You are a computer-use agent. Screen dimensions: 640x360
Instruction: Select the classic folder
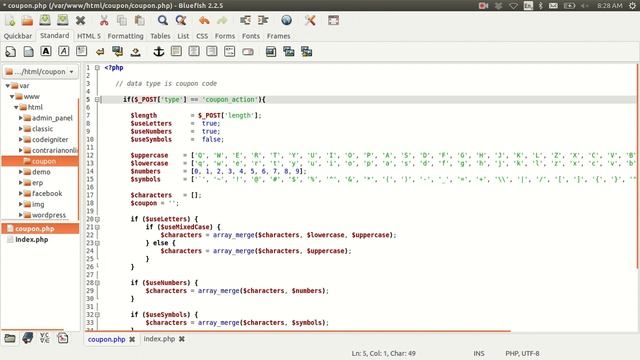coord(42,129)
